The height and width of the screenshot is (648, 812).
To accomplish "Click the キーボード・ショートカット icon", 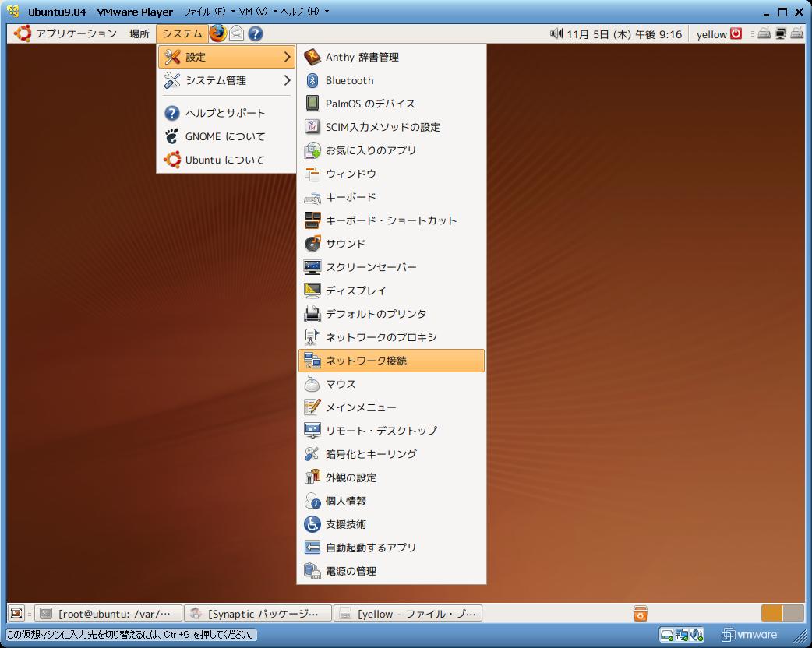I will [312, 220].
